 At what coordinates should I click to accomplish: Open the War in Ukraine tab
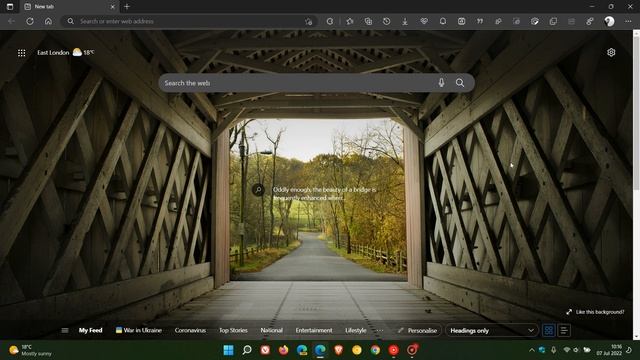139,330
